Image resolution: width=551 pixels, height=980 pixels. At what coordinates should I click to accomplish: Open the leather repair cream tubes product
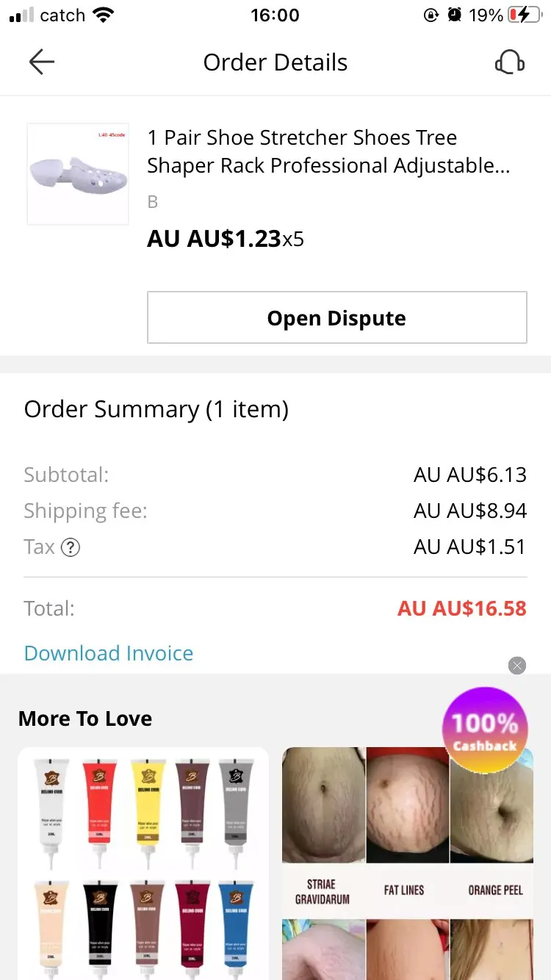point(143,863)
